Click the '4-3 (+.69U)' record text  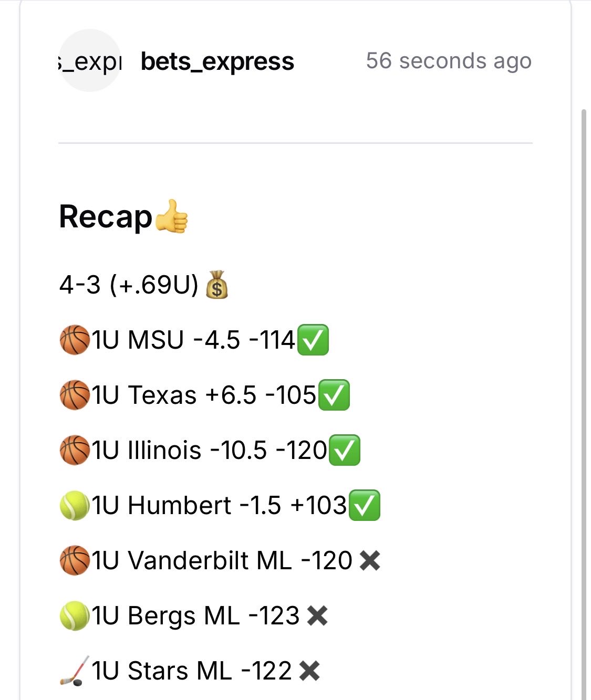point(129,285)
